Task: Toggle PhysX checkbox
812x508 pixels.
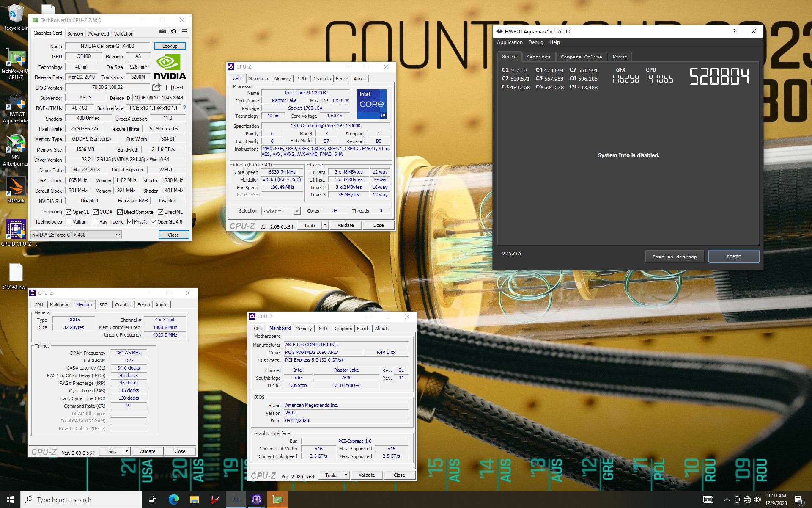Action: pos(130,222)
